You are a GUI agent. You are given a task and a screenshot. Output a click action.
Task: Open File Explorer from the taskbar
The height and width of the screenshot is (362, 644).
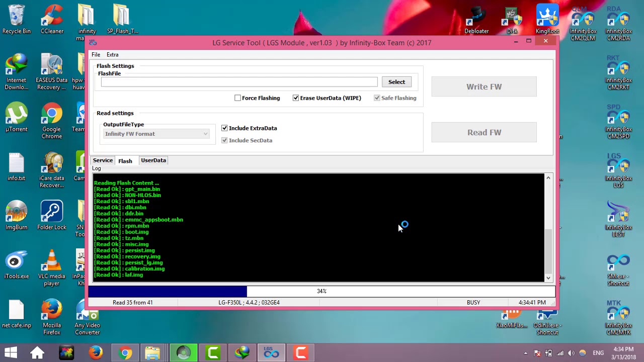[x=153, y=352]
